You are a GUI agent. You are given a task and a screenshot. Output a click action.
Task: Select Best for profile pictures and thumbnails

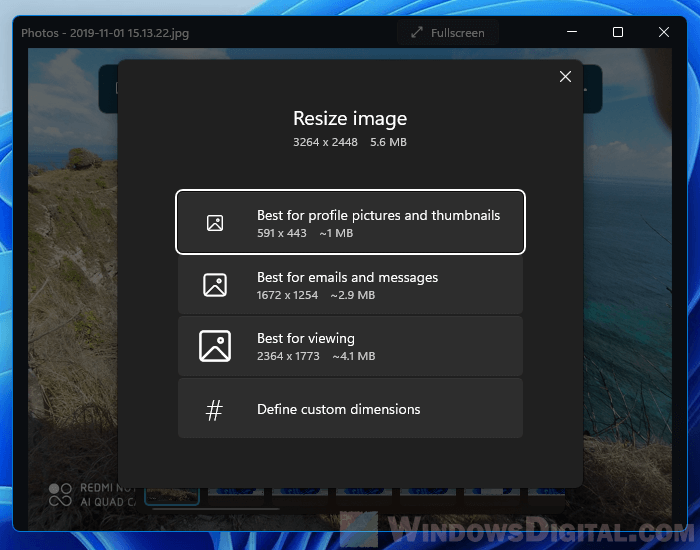coord(350,222)
